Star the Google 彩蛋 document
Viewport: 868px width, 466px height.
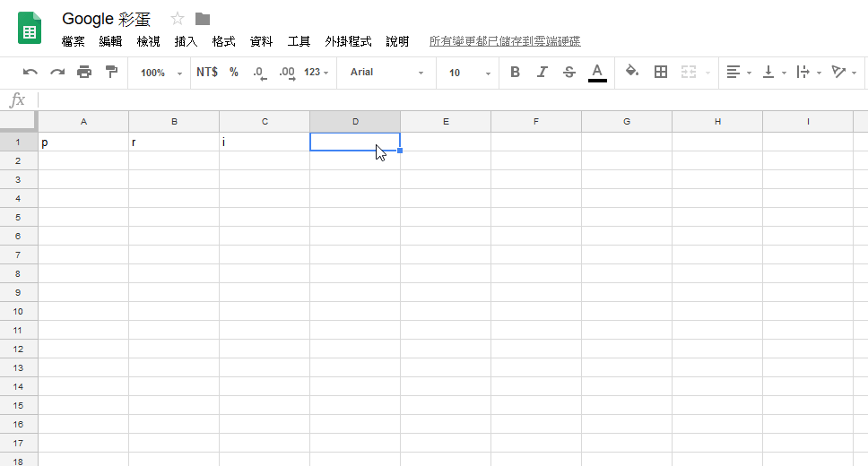click(x=178, y=19)
